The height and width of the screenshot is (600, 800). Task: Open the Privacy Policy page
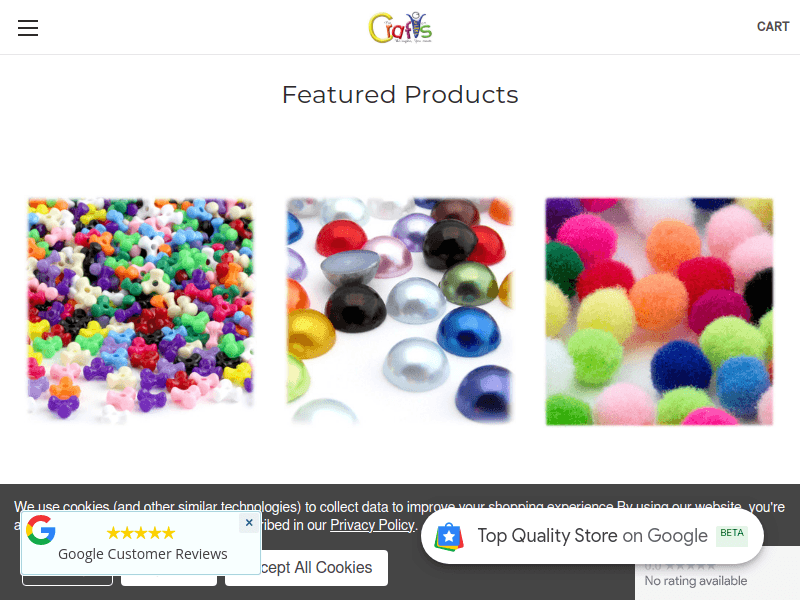[x=372, y=524]
